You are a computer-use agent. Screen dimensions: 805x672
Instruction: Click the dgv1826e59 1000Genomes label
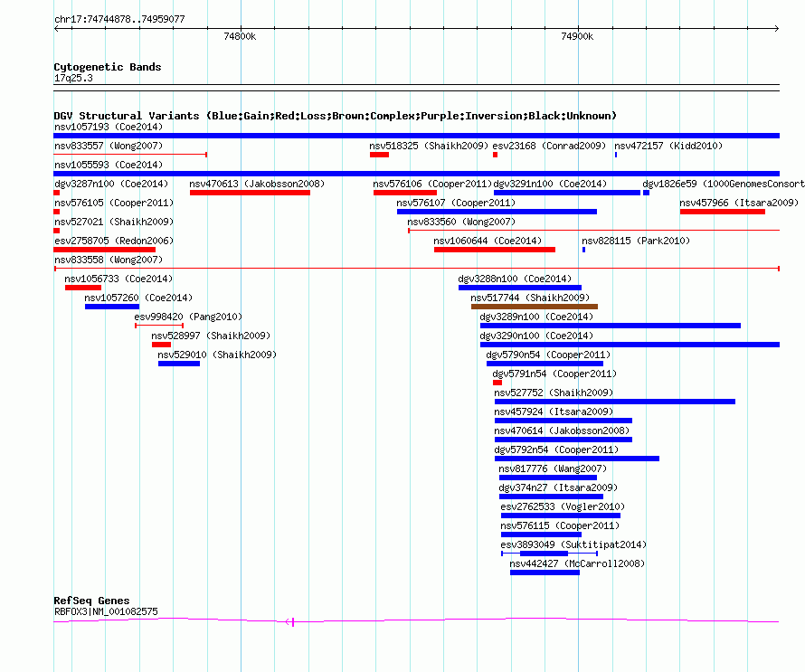(724, 184)
